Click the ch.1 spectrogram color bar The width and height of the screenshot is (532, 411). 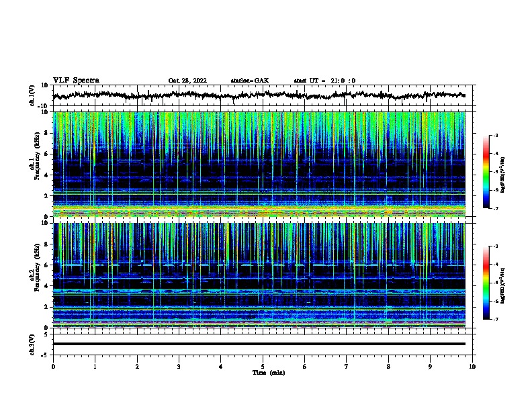tap(486, 172)
